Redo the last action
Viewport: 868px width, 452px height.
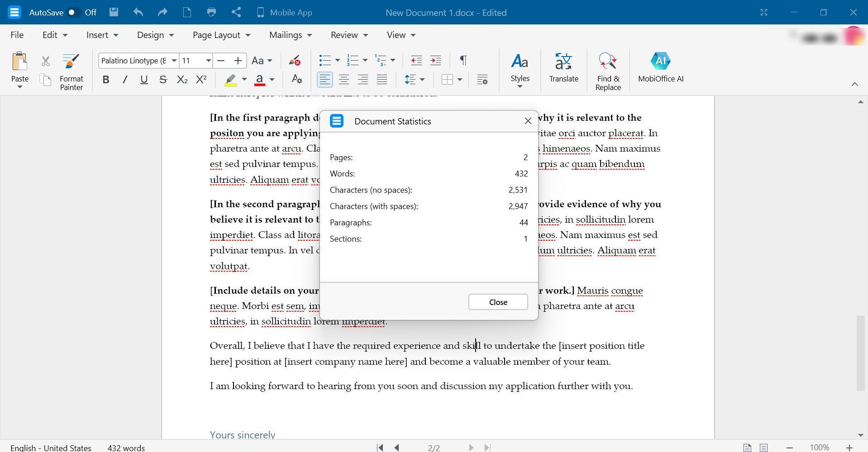162,12
